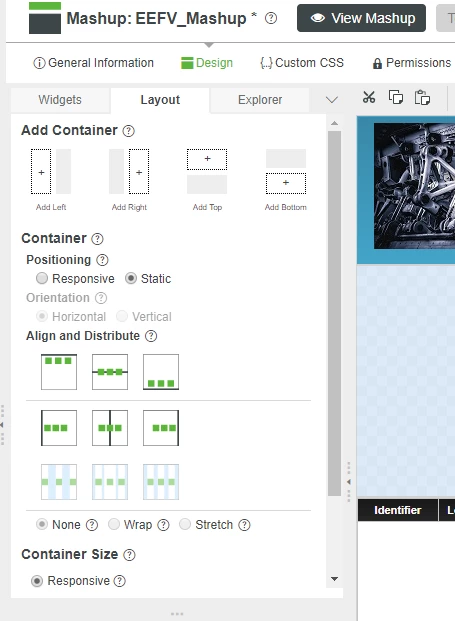Image resolution: width=455 pixels, height=621 pixels.
Task: Open the General Information tab
Action: [x=93, y=63]
